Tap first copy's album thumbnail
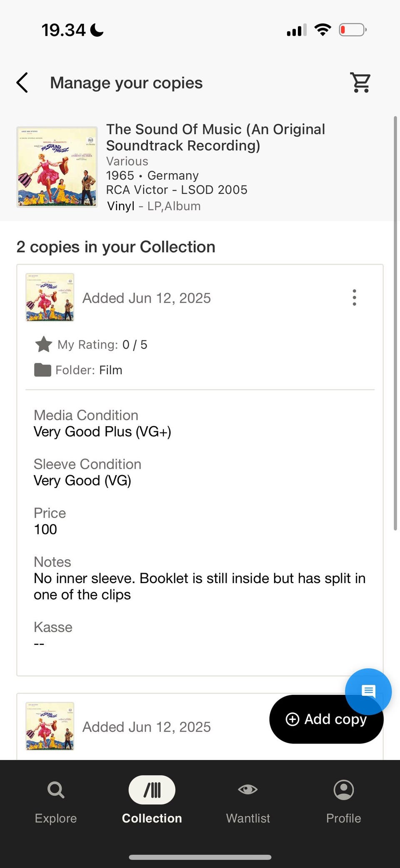Viewport: 400px width, 868px height. tap(50, 297)
